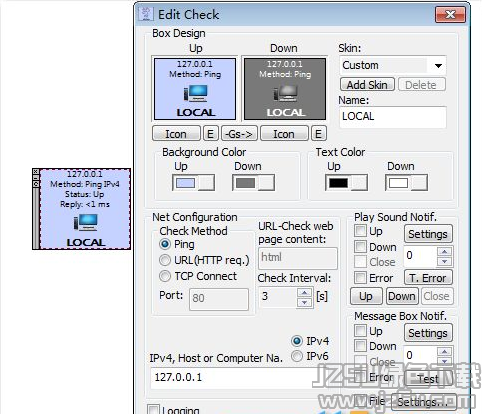Open the File Settings... button
482x414 pixels.
423,402
